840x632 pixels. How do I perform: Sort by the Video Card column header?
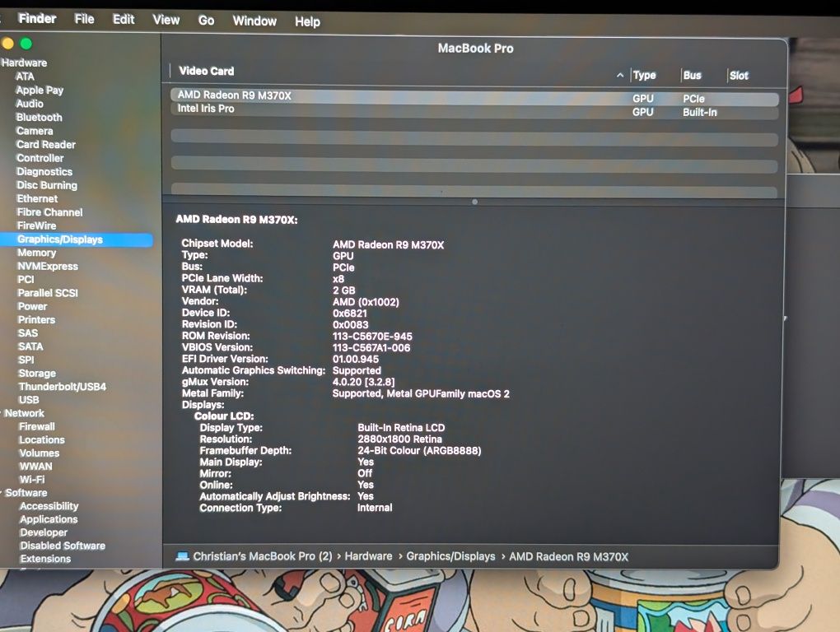pyautogui.click(x=206, y=71)
